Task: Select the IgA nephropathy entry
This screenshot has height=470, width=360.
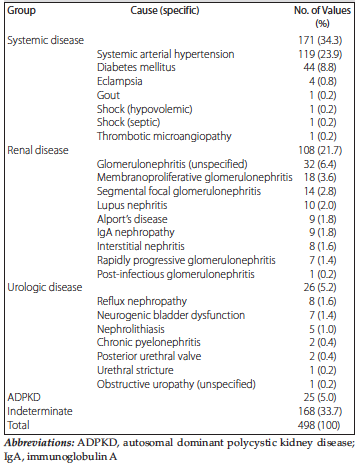Action: [x=136, y=232]
